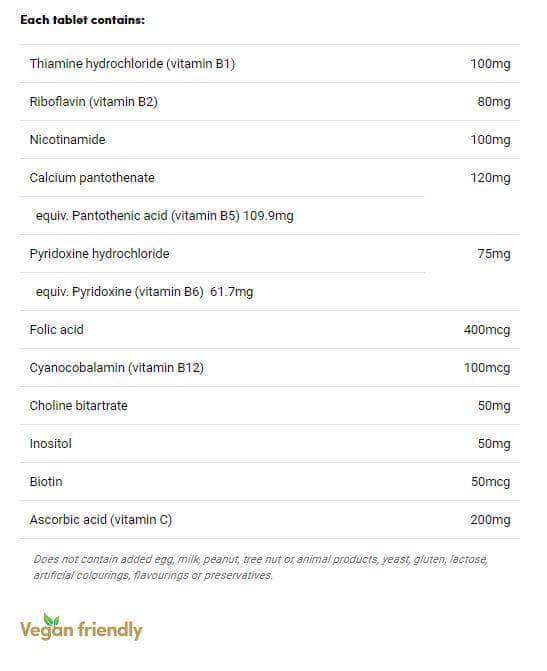547x671 pixels.
Task: Select the equiv. Pyridoxine (vitamin B6) line
Action: [144, 292]
